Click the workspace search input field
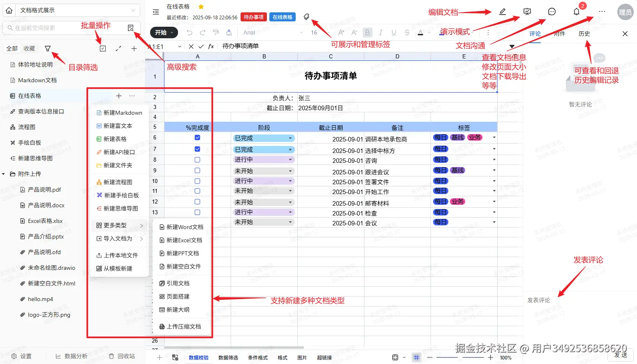Screen dimensions: 637x364 pos(66,28)
